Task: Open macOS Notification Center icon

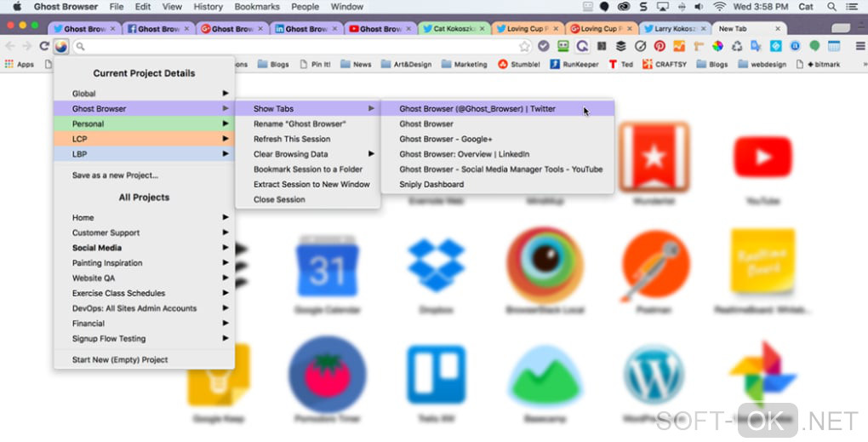Action: click(852, 7)
